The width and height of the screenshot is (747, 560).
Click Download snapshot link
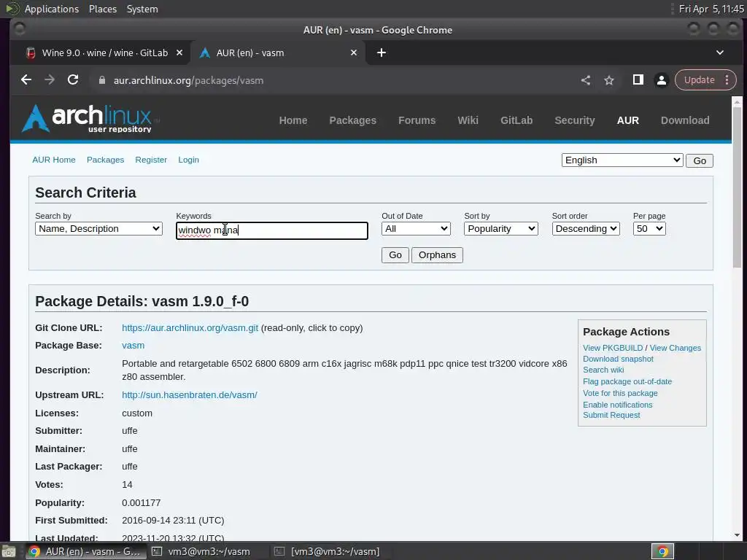[x=618, y=359]
